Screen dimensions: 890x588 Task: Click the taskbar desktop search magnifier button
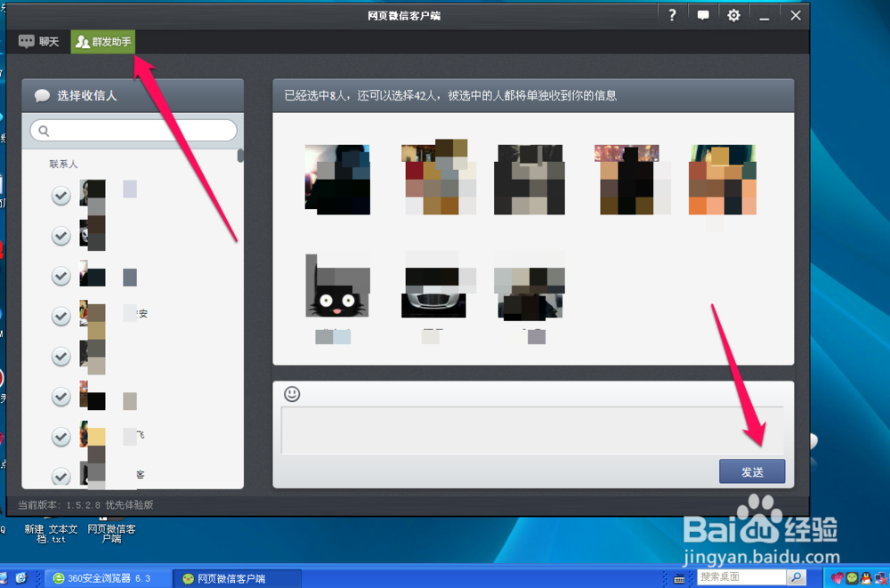[796, 577]
